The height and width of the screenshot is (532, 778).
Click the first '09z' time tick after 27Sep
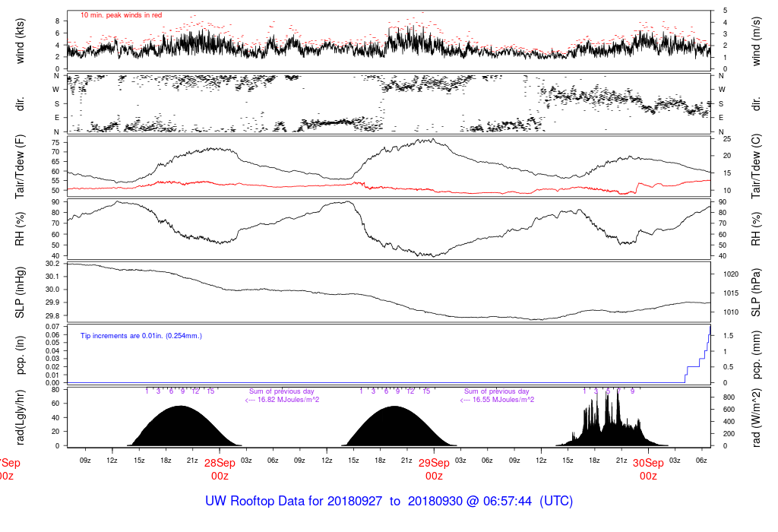(x=85, y=461)
